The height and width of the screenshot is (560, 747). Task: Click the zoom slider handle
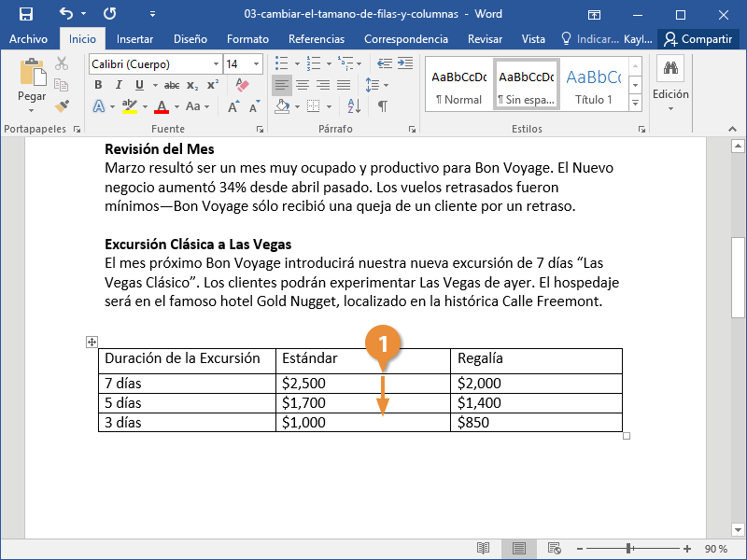(628, 549)
